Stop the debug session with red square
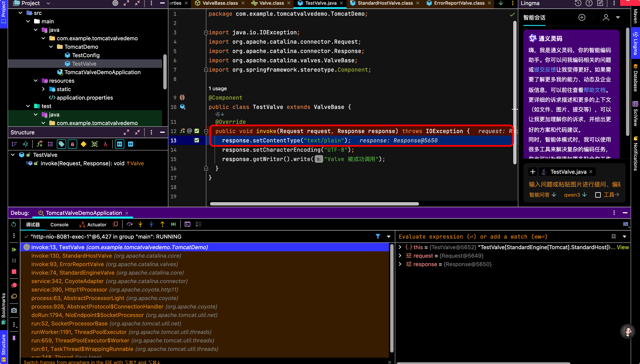Screen dimensions: 640x364 (x=14, y=272)
